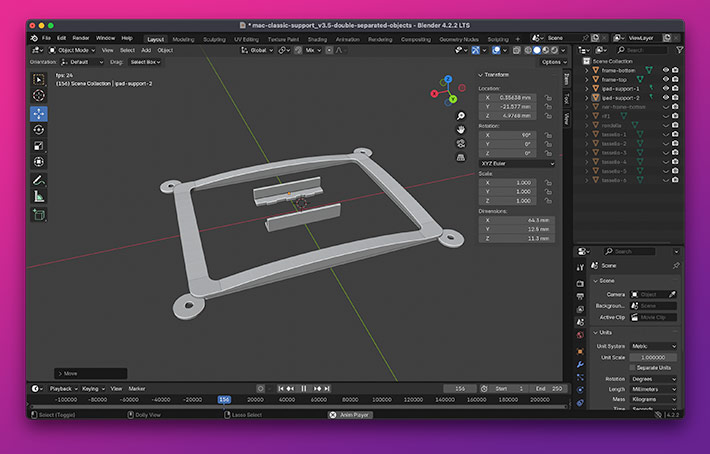The height and width of the screenshot is (454, 710).
Task: Toggle camera view in the viewport
Action: (460, 143)
